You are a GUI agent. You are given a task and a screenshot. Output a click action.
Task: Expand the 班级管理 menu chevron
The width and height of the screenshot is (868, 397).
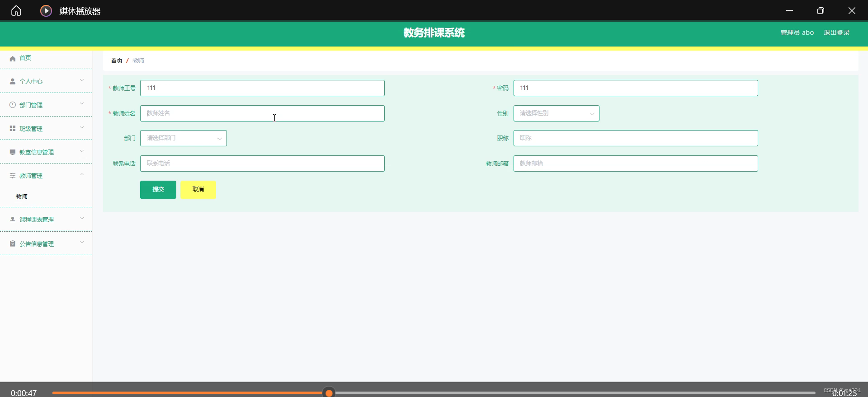[x=82, y=128]
